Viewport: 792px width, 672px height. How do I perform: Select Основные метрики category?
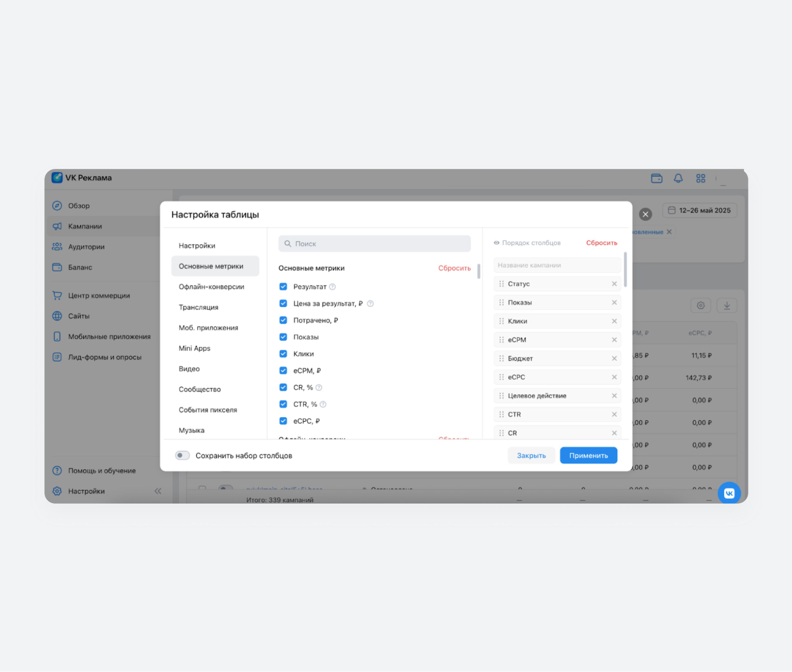215,266
